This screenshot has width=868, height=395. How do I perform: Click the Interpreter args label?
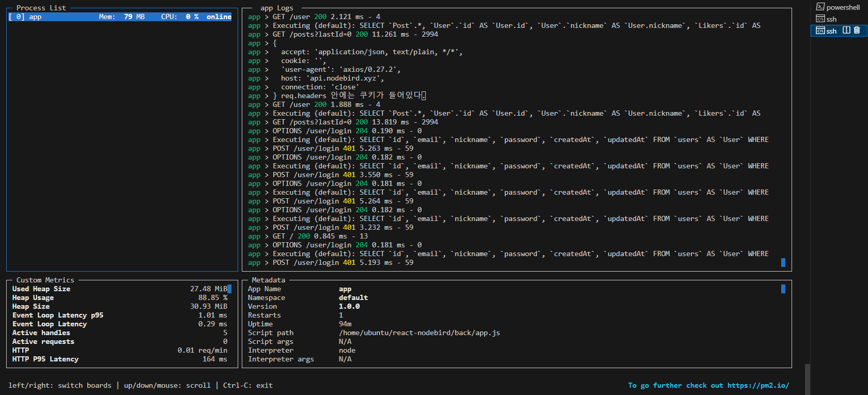tap(281, 359)
